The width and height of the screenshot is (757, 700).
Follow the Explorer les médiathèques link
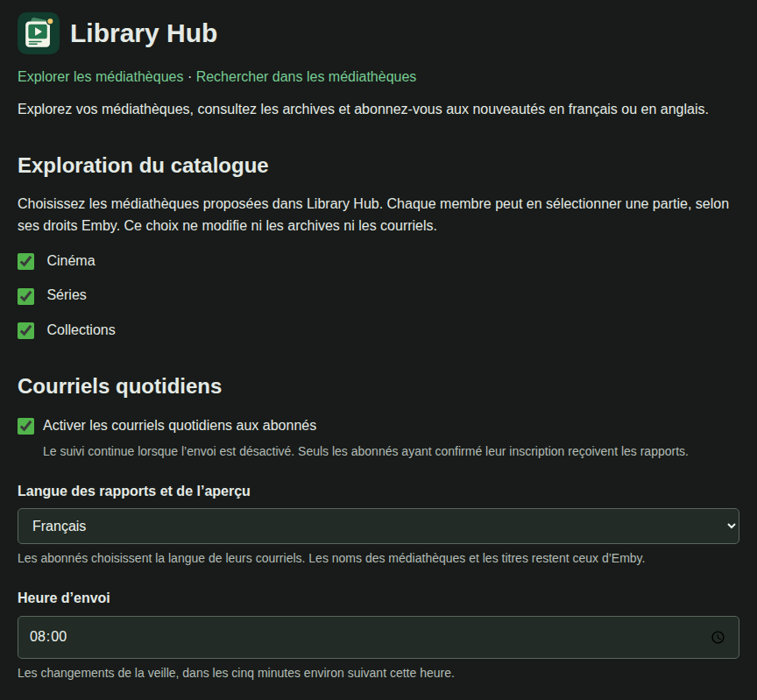pos(101,77)
